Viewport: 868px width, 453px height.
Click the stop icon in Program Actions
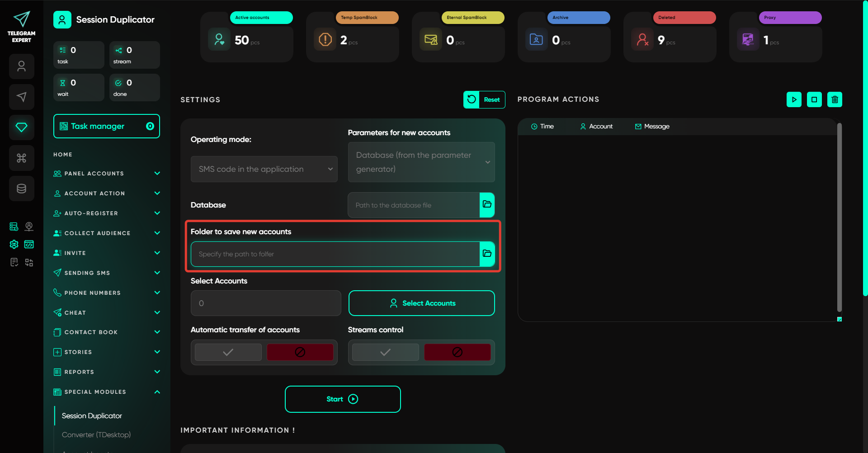(814, 99)
